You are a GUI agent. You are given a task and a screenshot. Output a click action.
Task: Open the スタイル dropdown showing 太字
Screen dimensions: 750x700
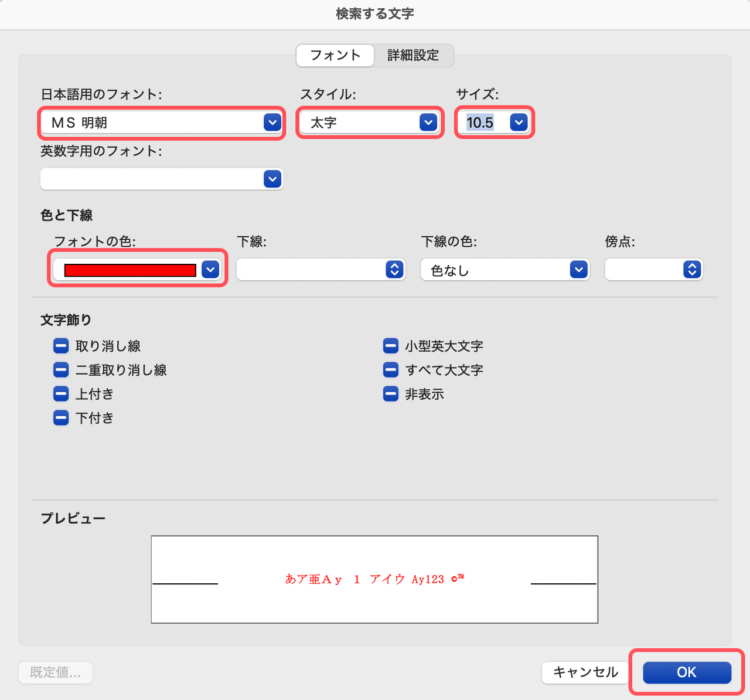[x=428, y=123]
